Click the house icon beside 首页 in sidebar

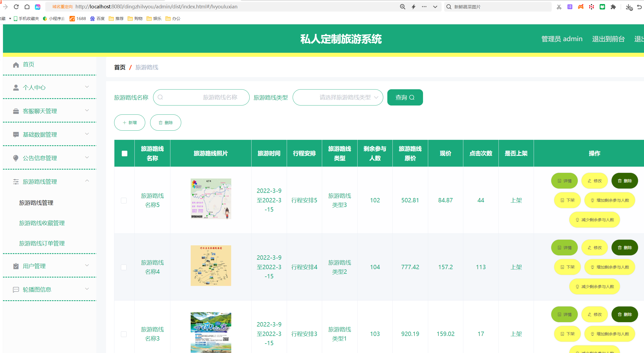(x=16, y=65)
